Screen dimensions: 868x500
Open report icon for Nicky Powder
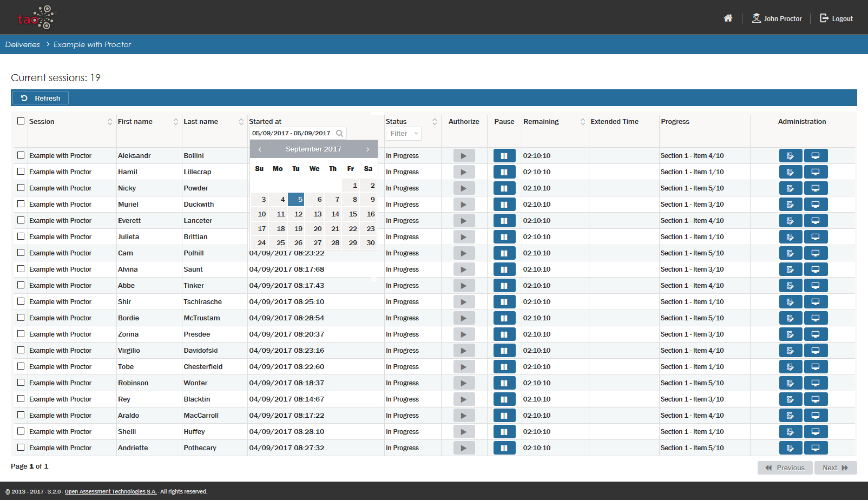790,188
